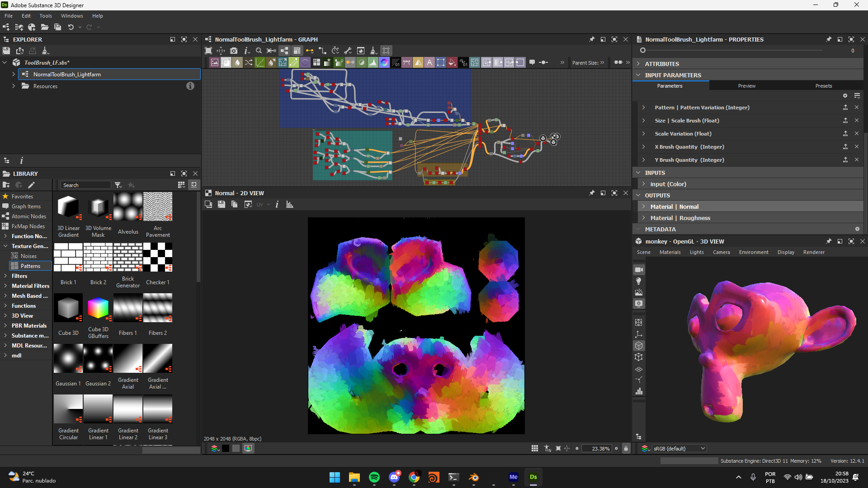Toggle tiling grid in 2D view

click(535, 448)
